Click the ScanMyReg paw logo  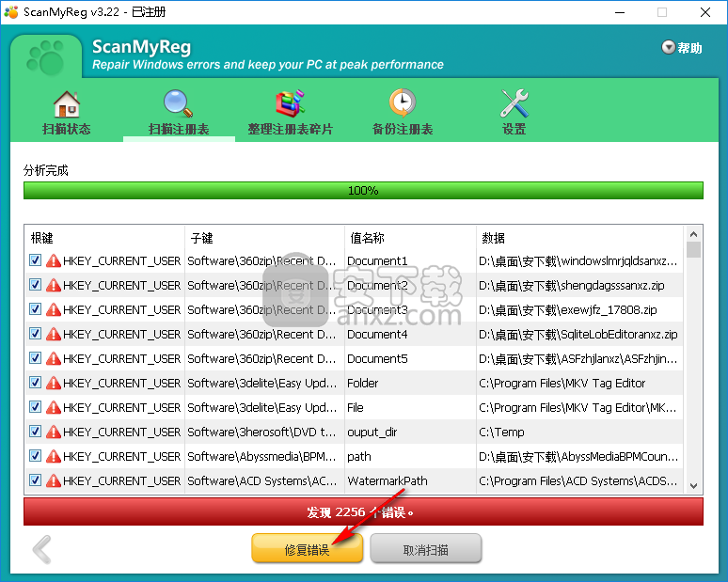[x=46, y=57]
